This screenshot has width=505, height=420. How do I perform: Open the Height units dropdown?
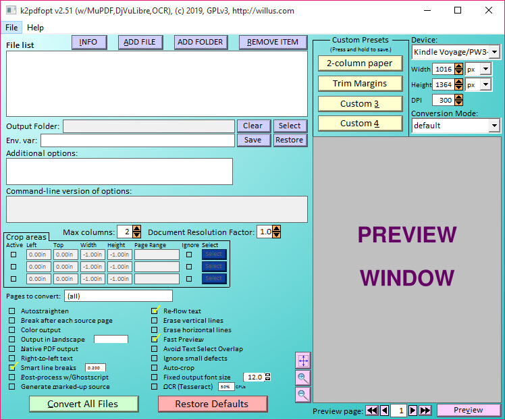485,84
